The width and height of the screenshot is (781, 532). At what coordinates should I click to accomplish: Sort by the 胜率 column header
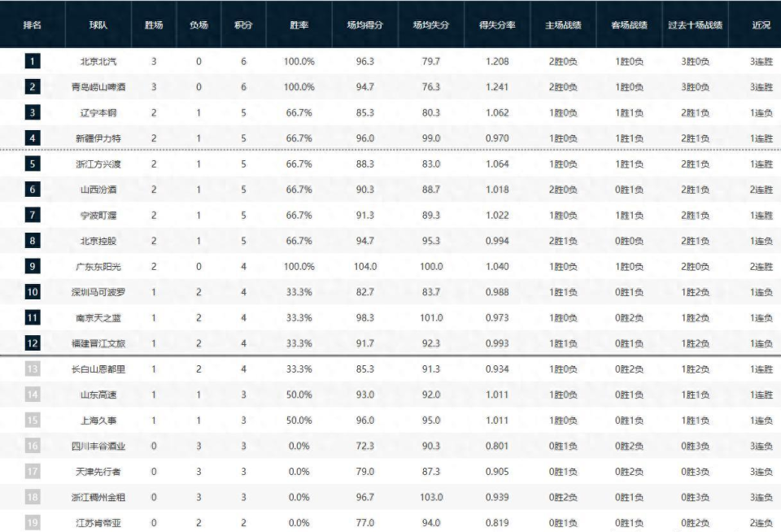point(299,25)
